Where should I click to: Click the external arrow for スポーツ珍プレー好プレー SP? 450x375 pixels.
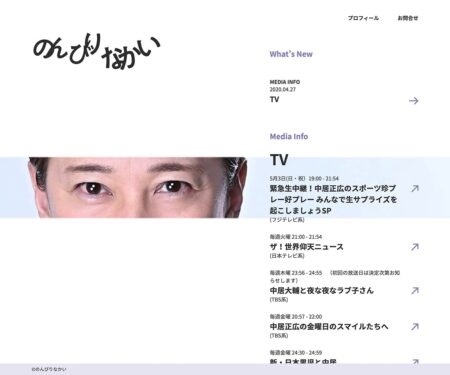pyautogui.click(x=415, y=188)
